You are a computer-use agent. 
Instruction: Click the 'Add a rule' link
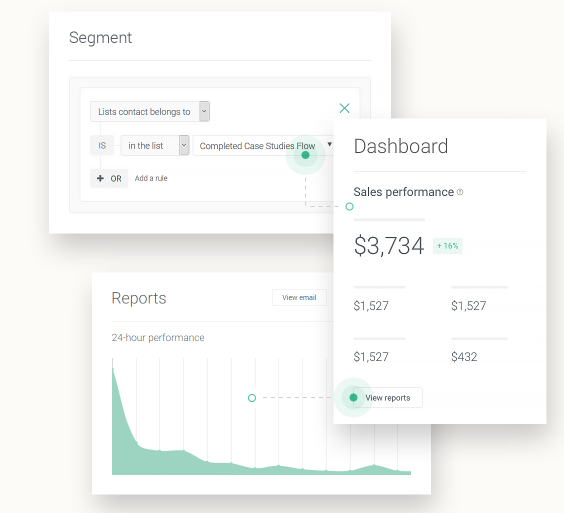151,178
